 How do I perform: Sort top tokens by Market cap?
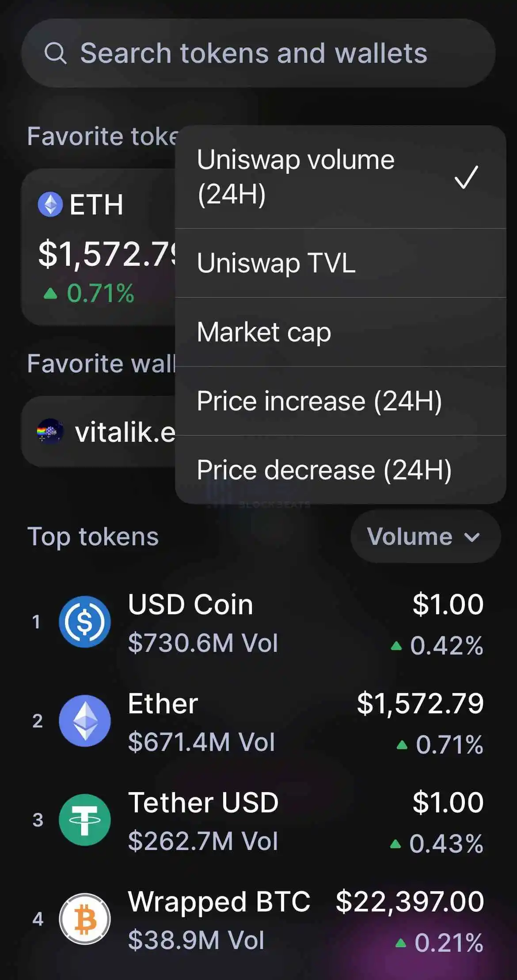coord(264,332)
